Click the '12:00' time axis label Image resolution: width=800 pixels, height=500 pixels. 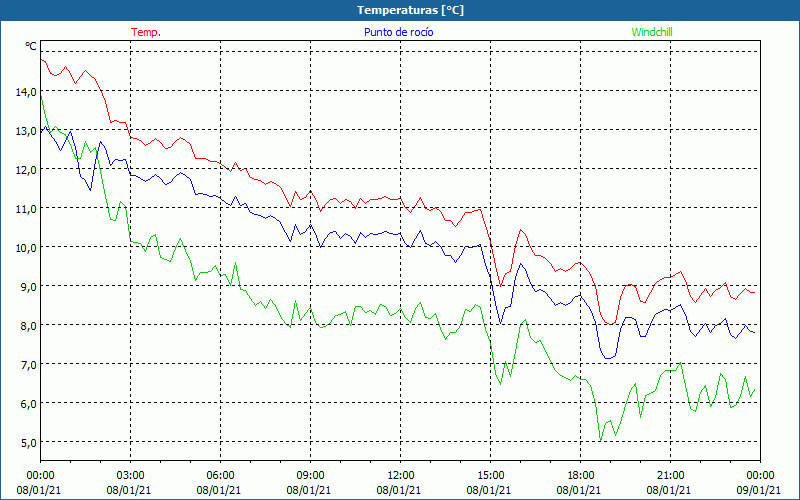(x=401, y=476)
